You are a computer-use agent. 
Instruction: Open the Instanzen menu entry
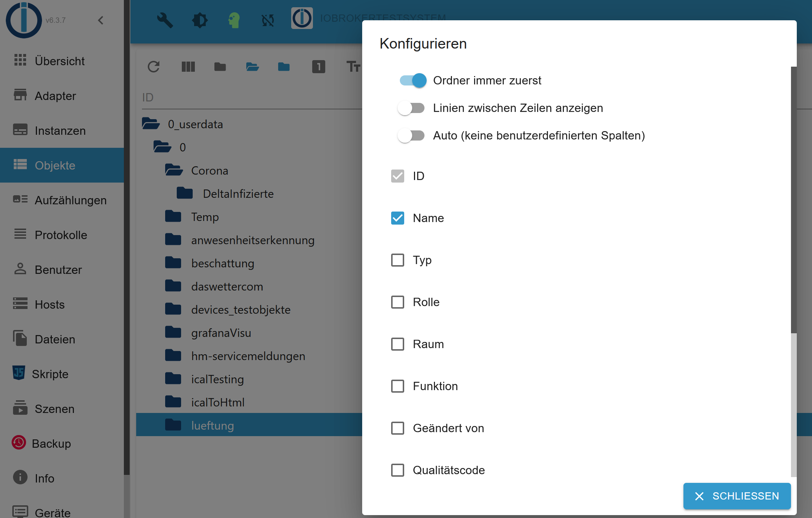pyautogui.click(x=60, y=130)
